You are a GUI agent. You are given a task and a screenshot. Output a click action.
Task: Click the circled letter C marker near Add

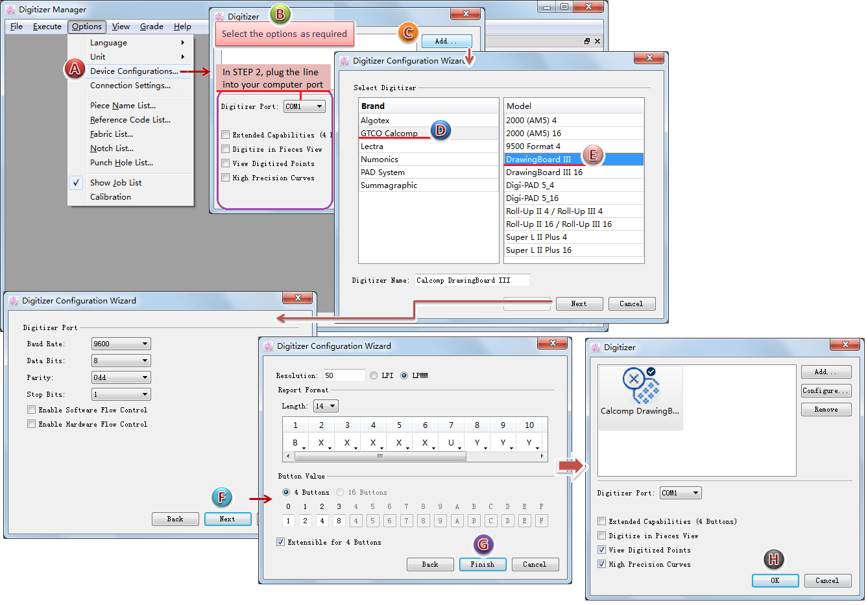click(x=408, y=32)
